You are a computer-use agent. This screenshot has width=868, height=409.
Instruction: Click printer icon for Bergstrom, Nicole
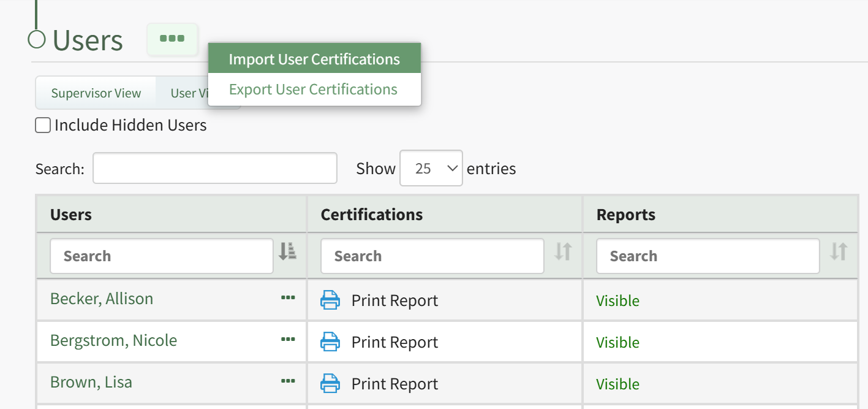330,342
